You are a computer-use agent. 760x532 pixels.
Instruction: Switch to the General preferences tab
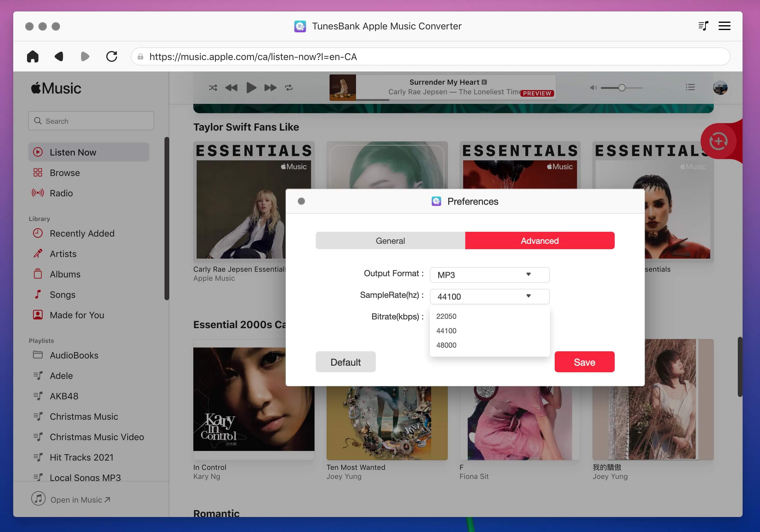[390, 241]
